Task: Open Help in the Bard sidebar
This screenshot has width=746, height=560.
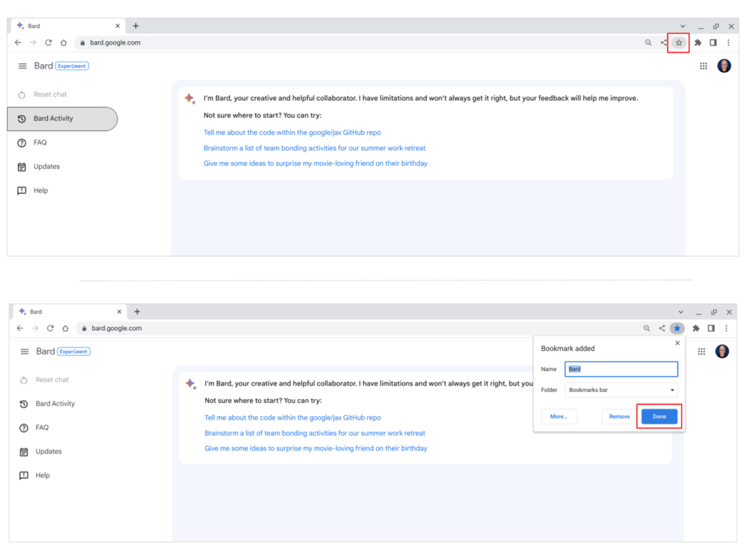Action: tap(41, 190)
